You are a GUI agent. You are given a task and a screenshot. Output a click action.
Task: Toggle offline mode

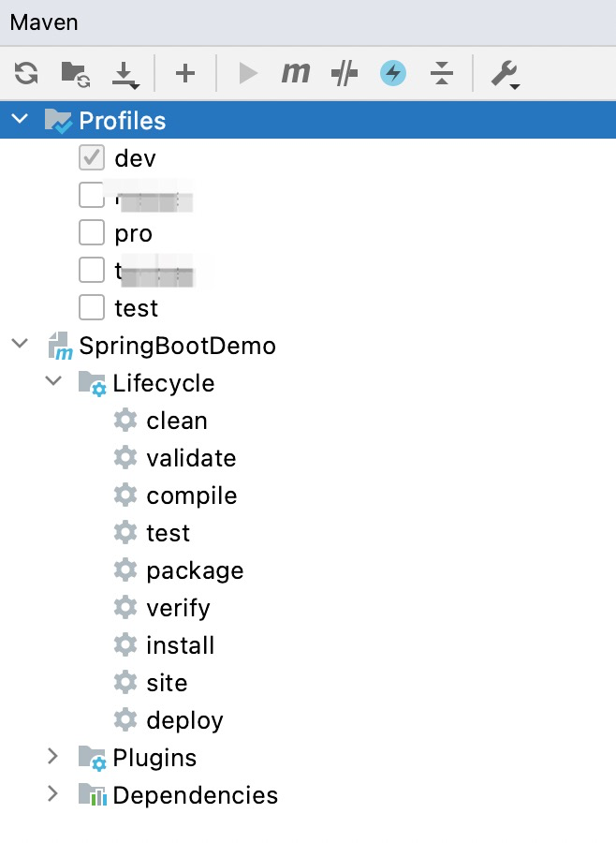tap(393, 73)
